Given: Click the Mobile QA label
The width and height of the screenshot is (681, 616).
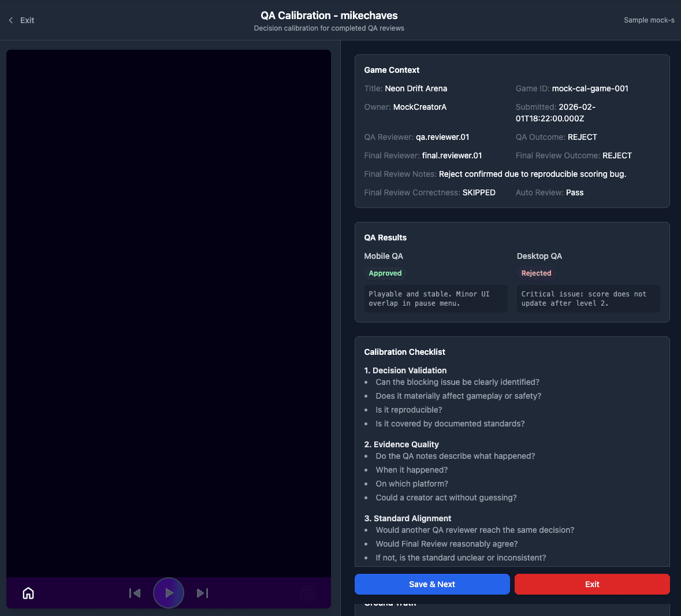Looking at the screenshot, I should (x=384, y=257).
